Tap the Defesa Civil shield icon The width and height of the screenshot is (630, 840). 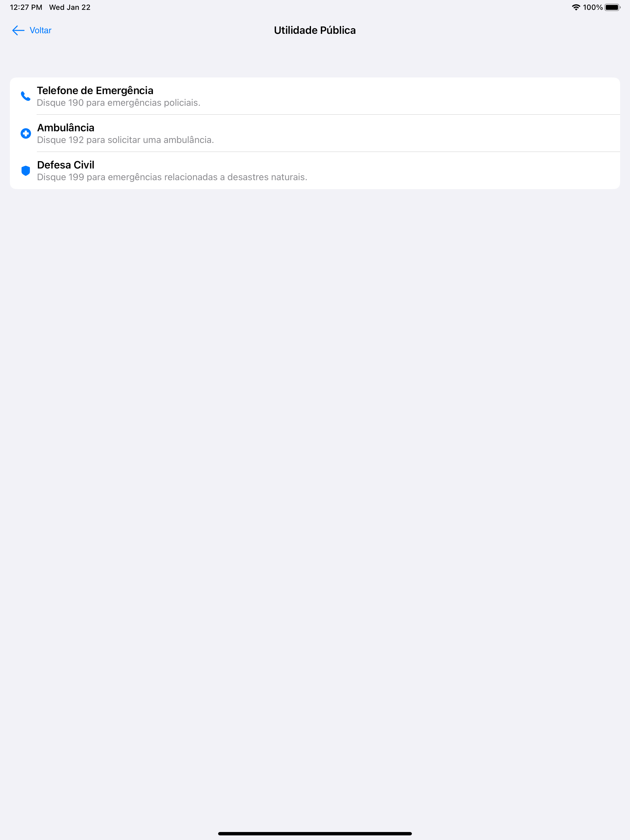[x=26, y=171]
